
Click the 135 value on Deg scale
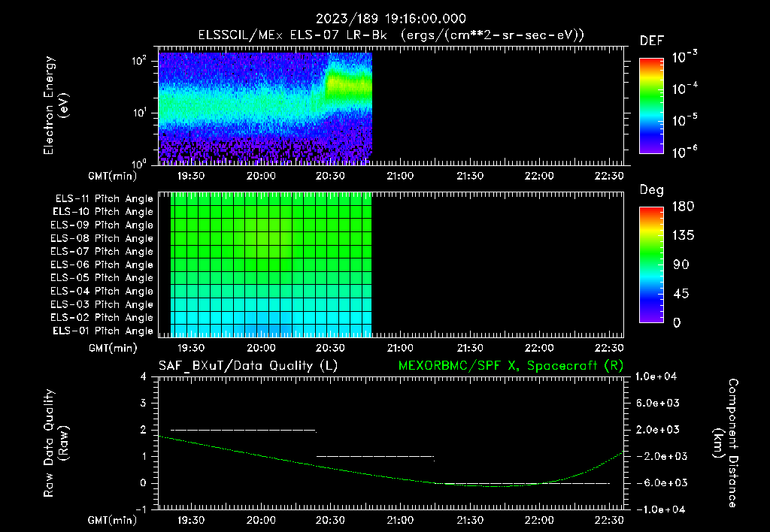tap(683, 235)
